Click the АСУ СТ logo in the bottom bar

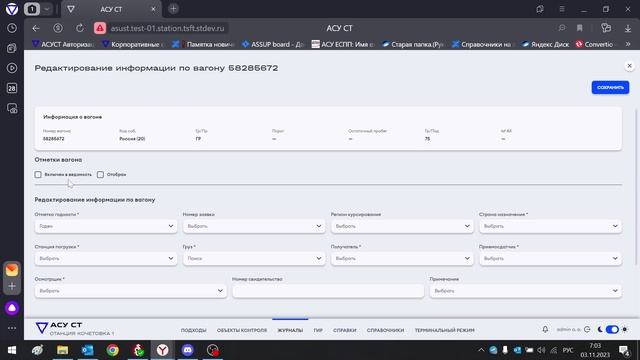[59, 328]
